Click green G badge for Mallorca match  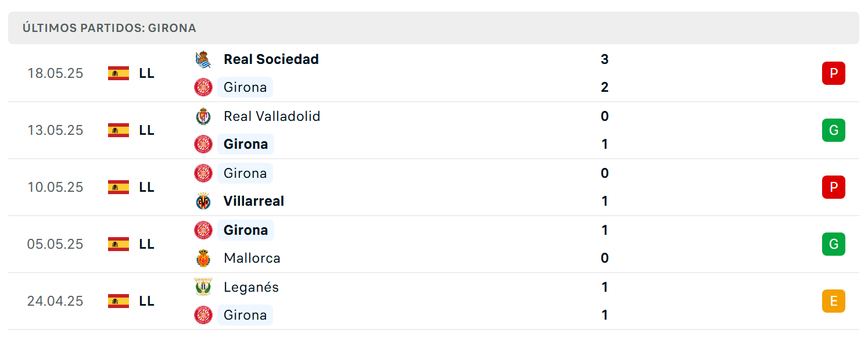(834, 244)
